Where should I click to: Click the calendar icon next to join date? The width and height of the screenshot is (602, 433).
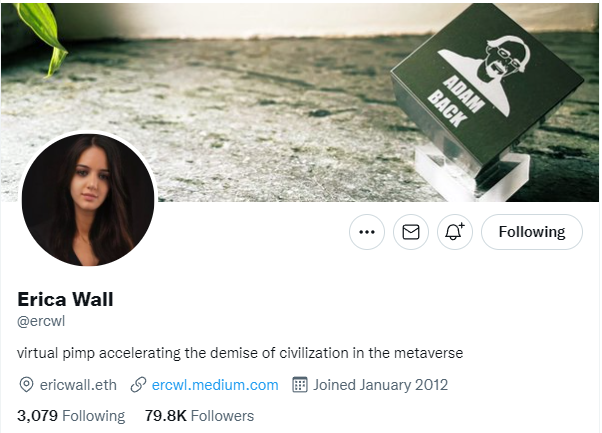pyautogui.click(x=300, y=385)
